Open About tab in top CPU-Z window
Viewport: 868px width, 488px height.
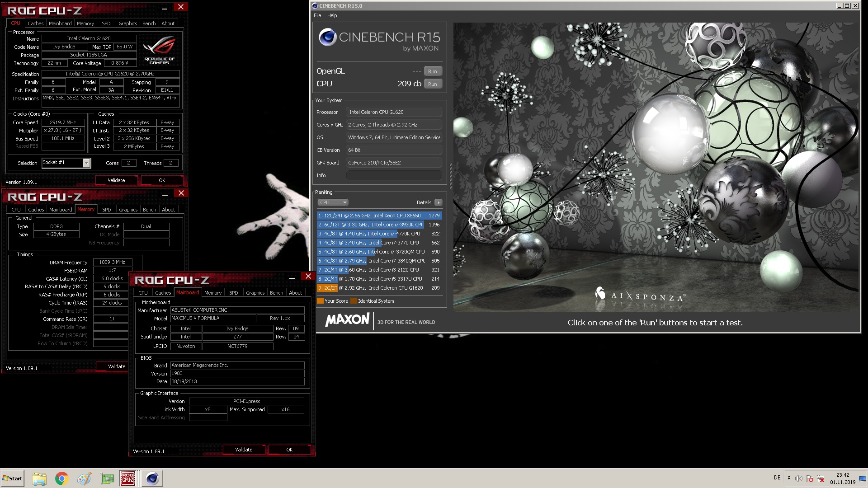coord(168,23)
